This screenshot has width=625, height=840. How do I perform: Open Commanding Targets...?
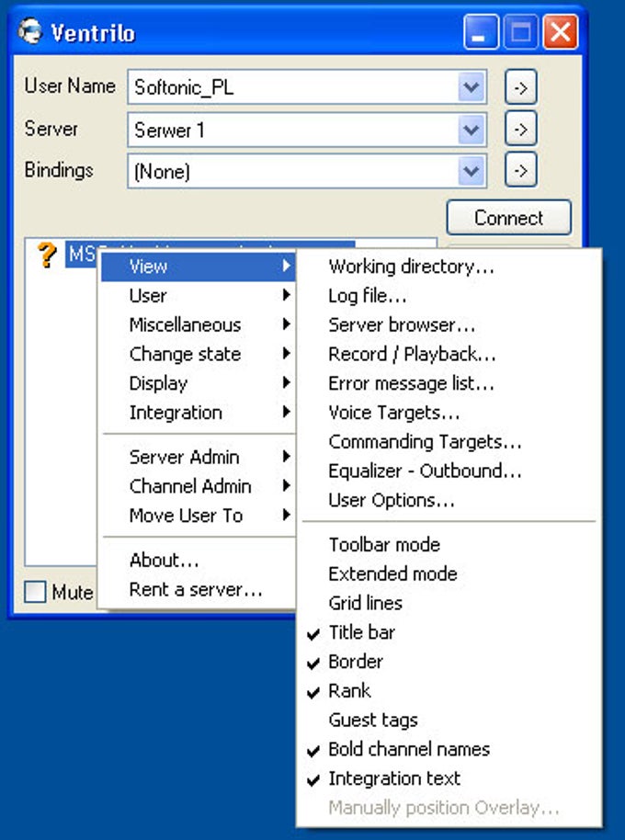coord(449,441)
